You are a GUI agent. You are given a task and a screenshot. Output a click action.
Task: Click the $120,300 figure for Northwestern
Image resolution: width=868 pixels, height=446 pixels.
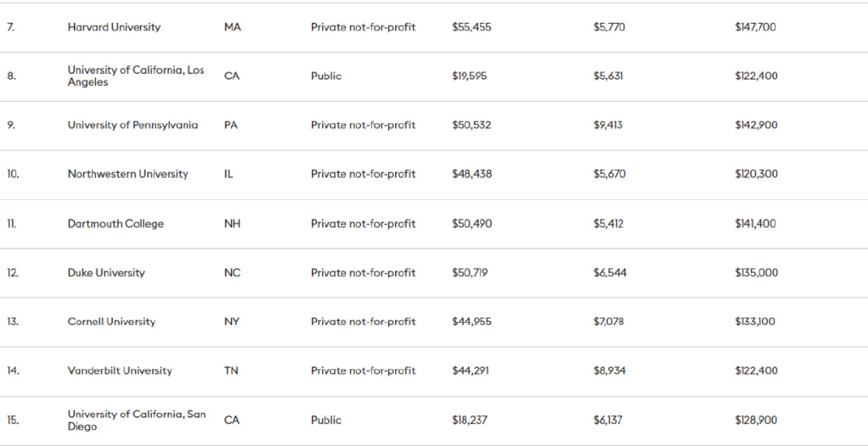point(756,174)
